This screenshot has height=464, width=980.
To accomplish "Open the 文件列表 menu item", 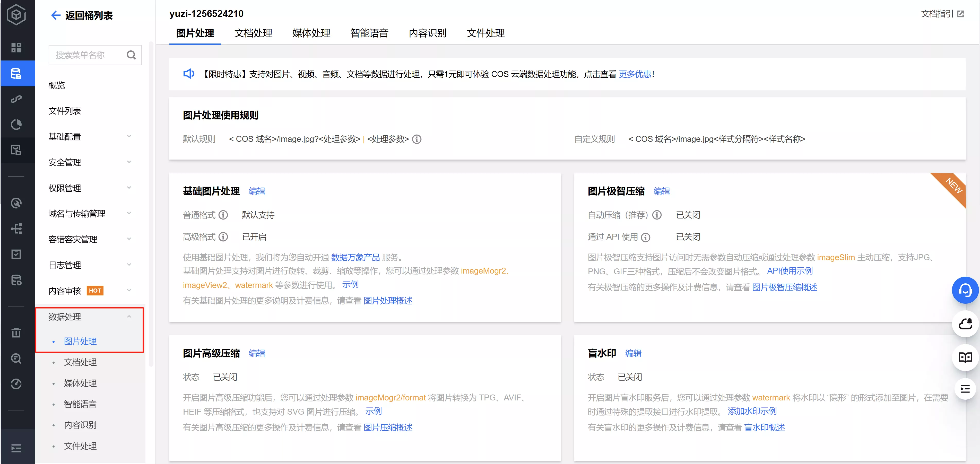I will pyautogui.click(x=65, y=111).
